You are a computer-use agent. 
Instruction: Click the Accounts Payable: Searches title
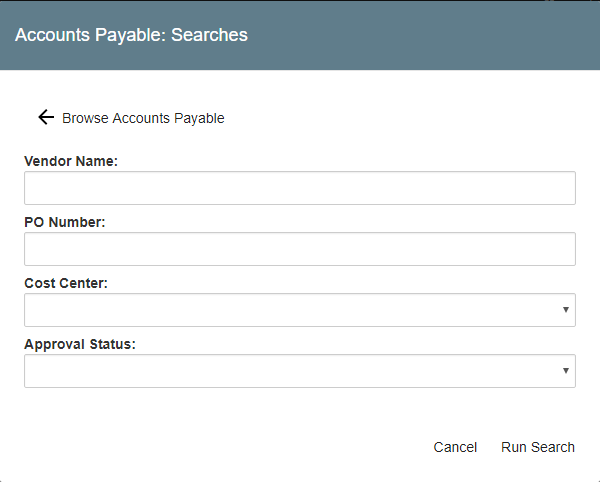[131, 35]
